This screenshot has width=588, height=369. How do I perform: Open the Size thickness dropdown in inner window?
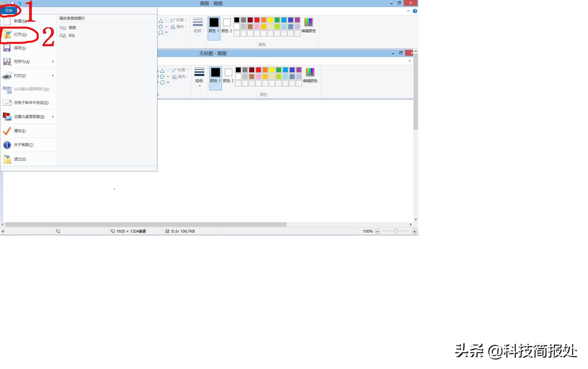199,77
